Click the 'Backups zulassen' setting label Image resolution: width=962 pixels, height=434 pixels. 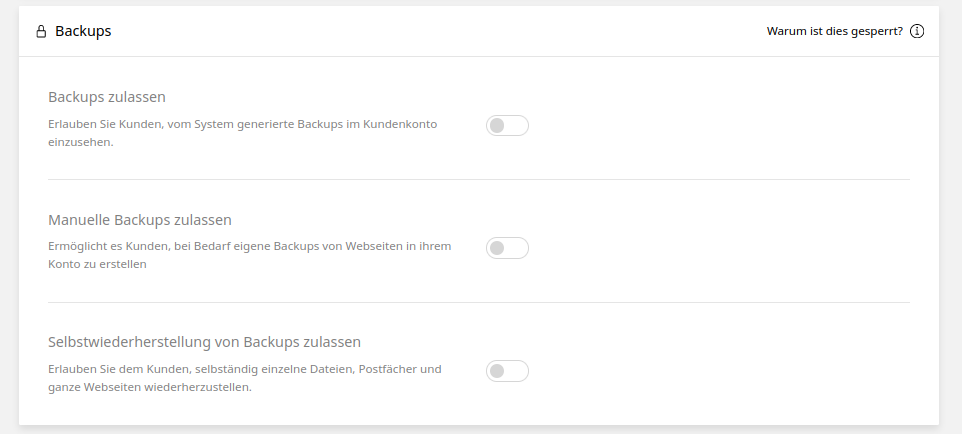pos(107,97)
